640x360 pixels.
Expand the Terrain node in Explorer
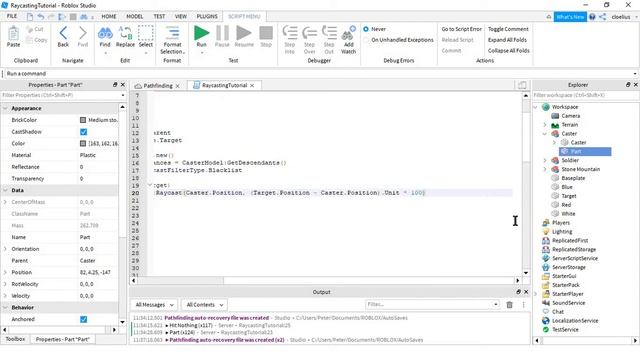[x=544, y=125]
